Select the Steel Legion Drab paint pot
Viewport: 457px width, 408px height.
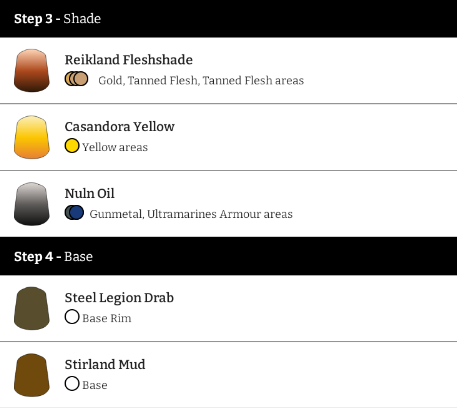[x=32, y=308]
